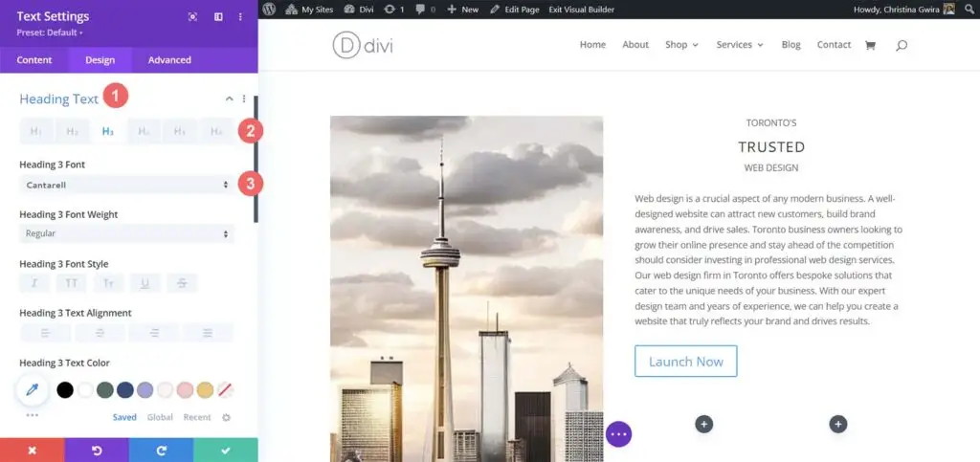Click the site search magnifier icon
980x462 pixels.
click(901, 45)
